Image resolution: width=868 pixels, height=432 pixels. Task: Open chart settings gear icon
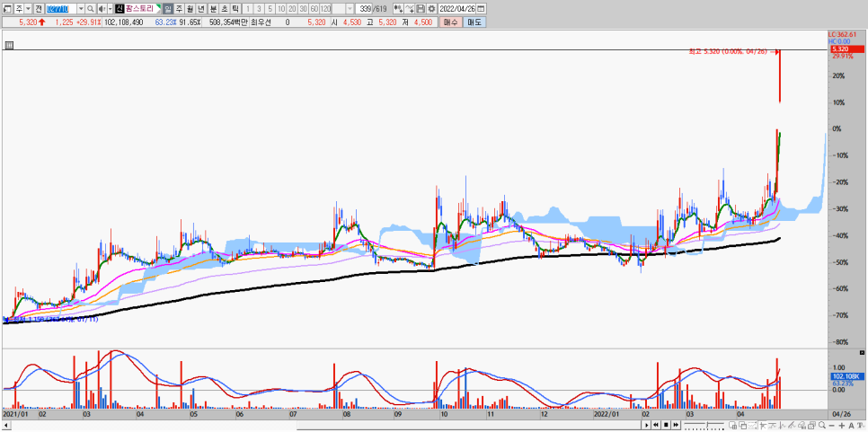click(431, 9)
